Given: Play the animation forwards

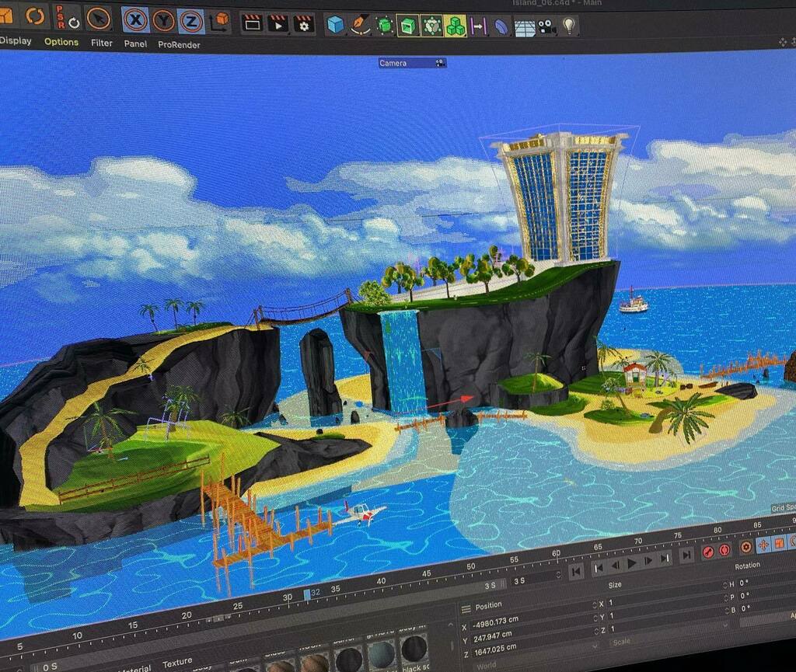Looking at the screenshot, I should (632, 562).
